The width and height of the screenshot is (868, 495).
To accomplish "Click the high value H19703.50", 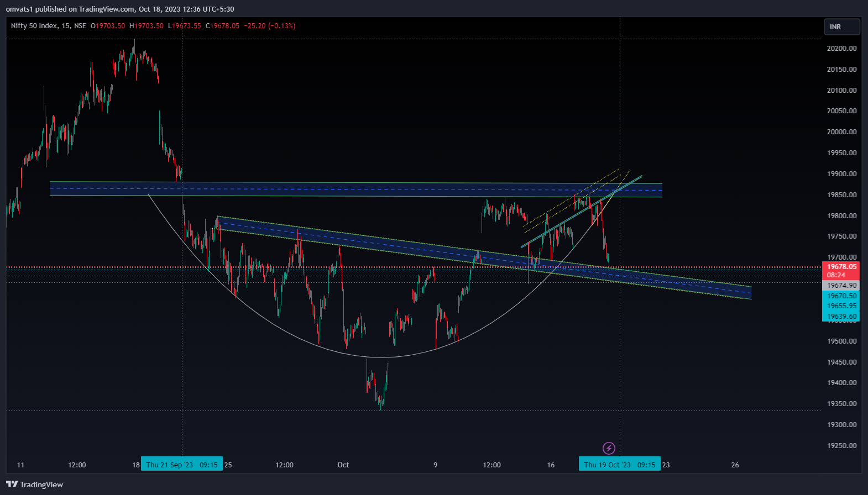I will coord(147,26).
